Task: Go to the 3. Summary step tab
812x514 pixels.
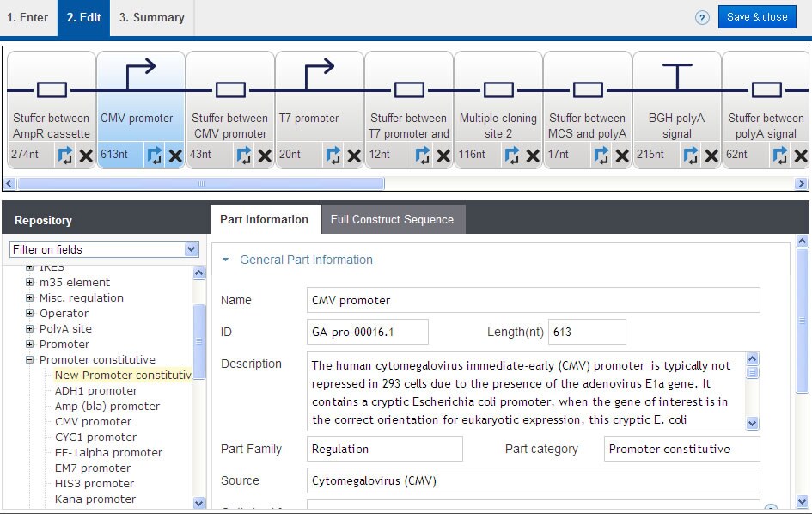Action: [x=151, y=17]
